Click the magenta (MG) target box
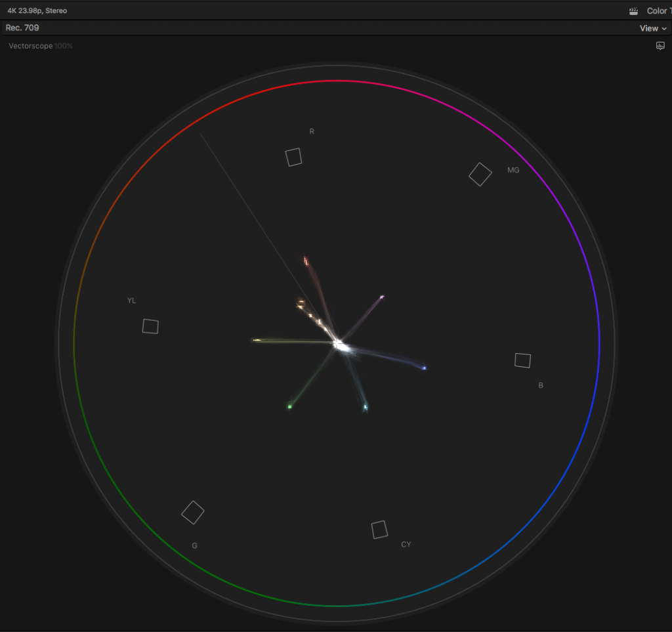The height and width of the screenshot is (632, 672). click(x=480, y=175)
